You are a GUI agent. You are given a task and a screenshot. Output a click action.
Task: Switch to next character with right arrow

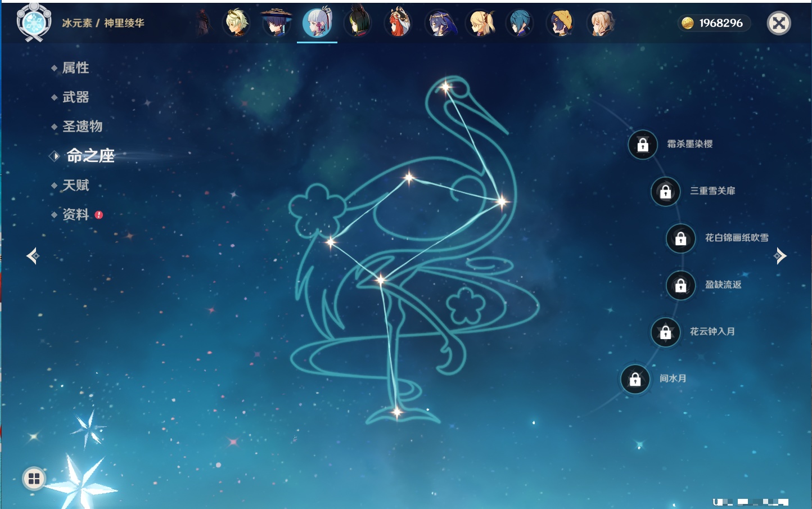coord(780,256)
